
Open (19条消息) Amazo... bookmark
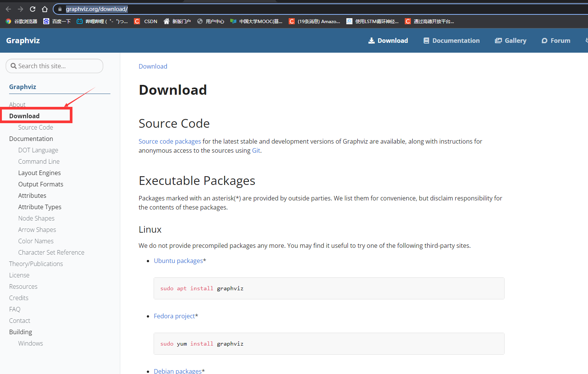pos(314,21)
